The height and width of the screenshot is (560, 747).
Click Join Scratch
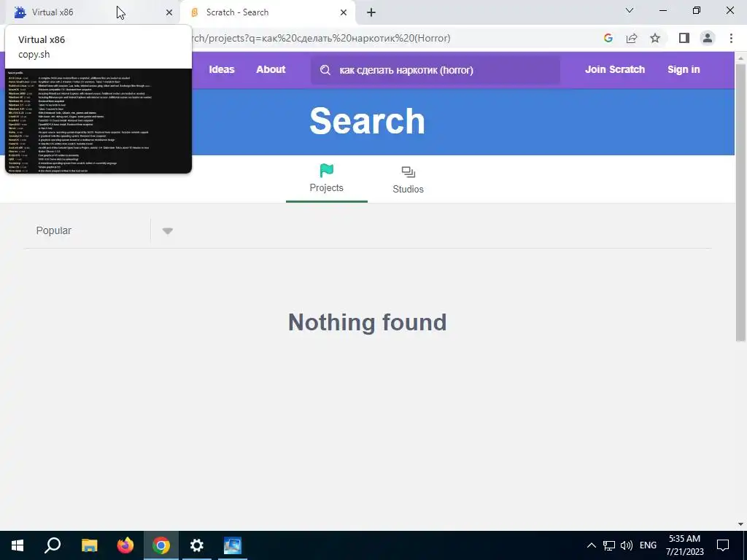click(x=614, y=69)
